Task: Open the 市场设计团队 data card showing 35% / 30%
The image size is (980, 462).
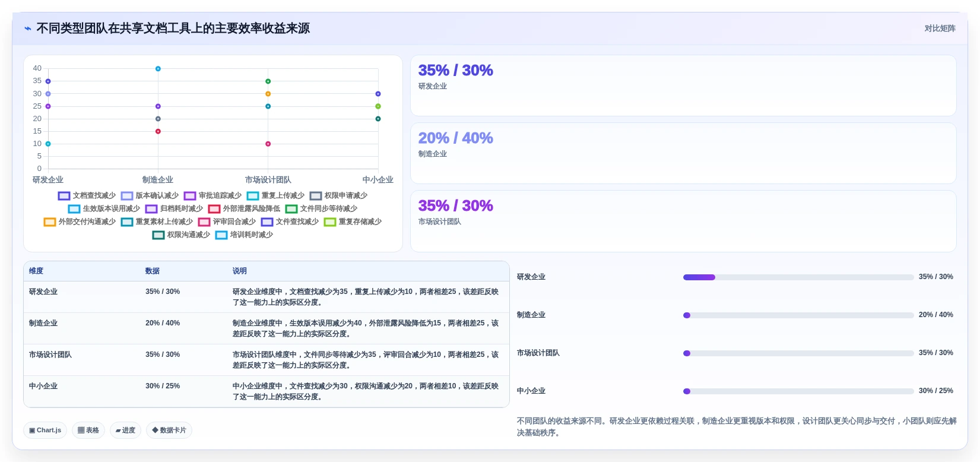Action: tap(683, 221)
